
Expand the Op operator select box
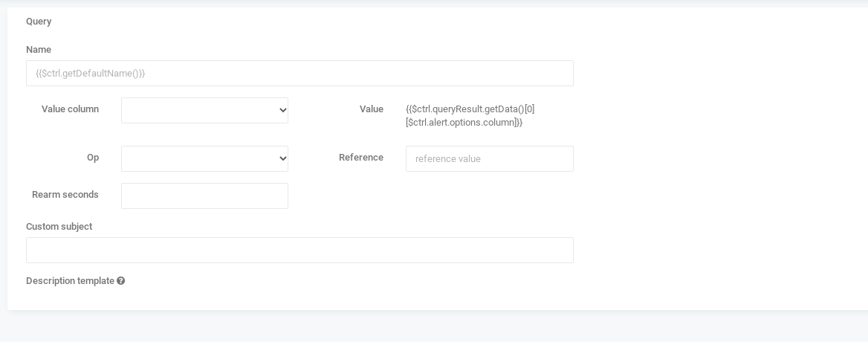pyautogui.click(x=204, y=159)
